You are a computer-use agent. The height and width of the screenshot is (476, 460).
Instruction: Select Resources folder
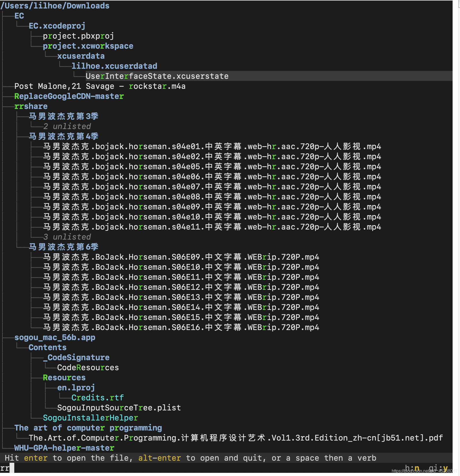[x=64, y=378]
